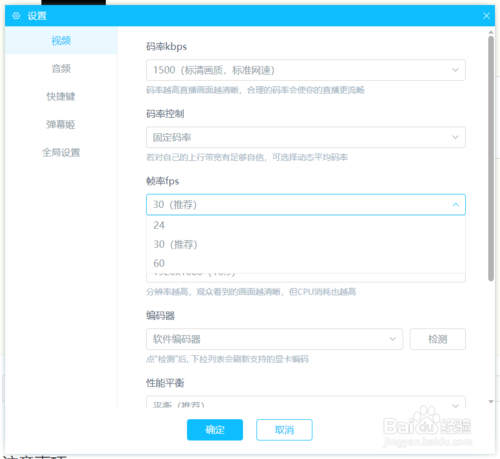This screenshot has width=500, height=459.
Task: Open the 编码器 dropdown showing 软件编码器
Action: coord(274,339)
